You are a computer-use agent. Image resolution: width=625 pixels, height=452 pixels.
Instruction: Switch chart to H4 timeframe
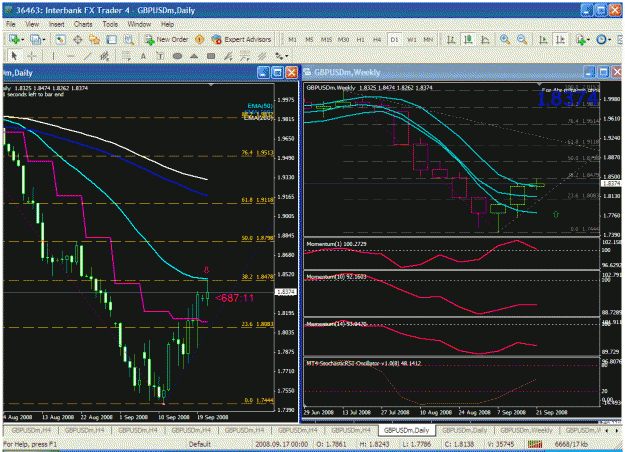click(377, 39)
